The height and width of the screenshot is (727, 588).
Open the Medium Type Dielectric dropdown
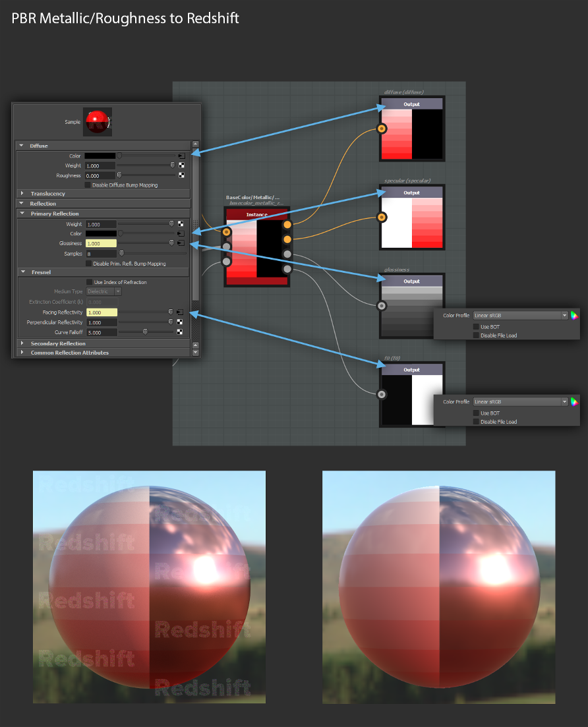point(104,291)
